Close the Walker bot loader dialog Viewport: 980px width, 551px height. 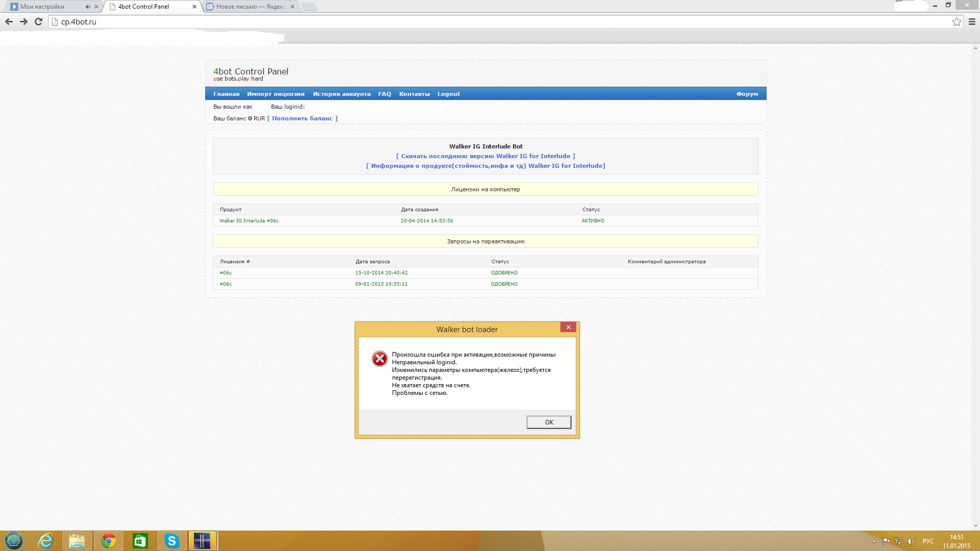tap(568, 328)
